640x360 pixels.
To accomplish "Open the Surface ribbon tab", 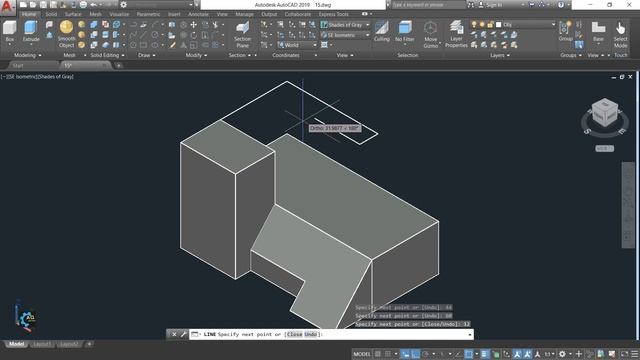I will [x=73, y=14].
